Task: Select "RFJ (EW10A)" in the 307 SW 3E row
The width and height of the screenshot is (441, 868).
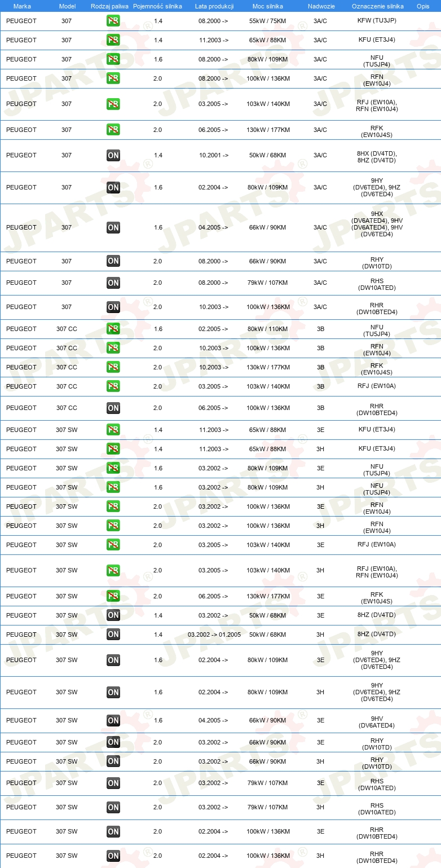Action: pos(377,545)
